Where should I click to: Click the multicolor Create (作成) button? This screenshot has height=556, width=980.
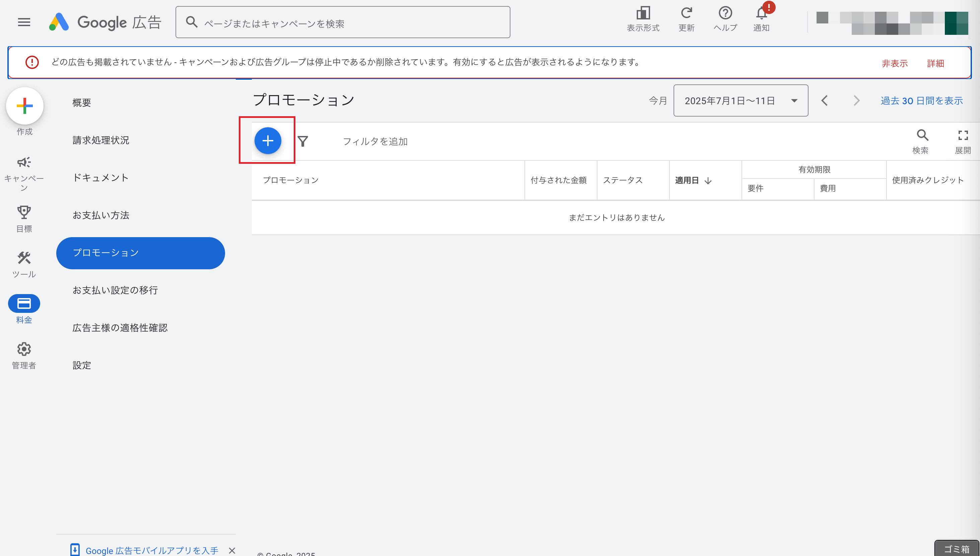(x=25, y=106)
